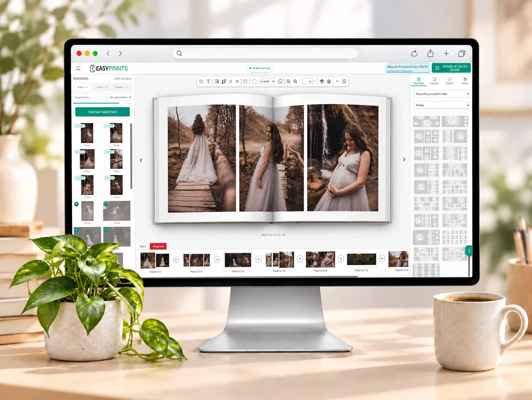Switch to the Textos tab
The image size is (532, 400).
coord(465,81)
